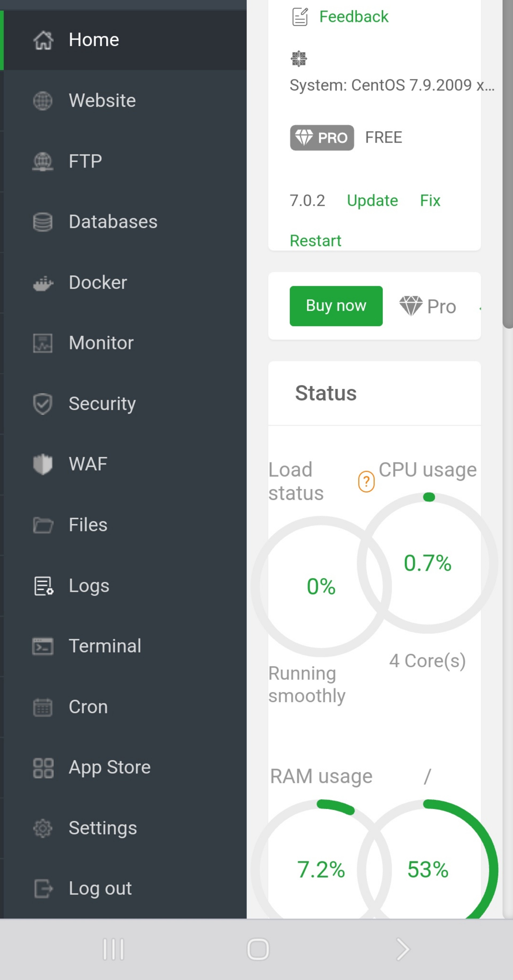Go to the Monitor section
The image size is (513, 980).
click(x=101, y=343)
